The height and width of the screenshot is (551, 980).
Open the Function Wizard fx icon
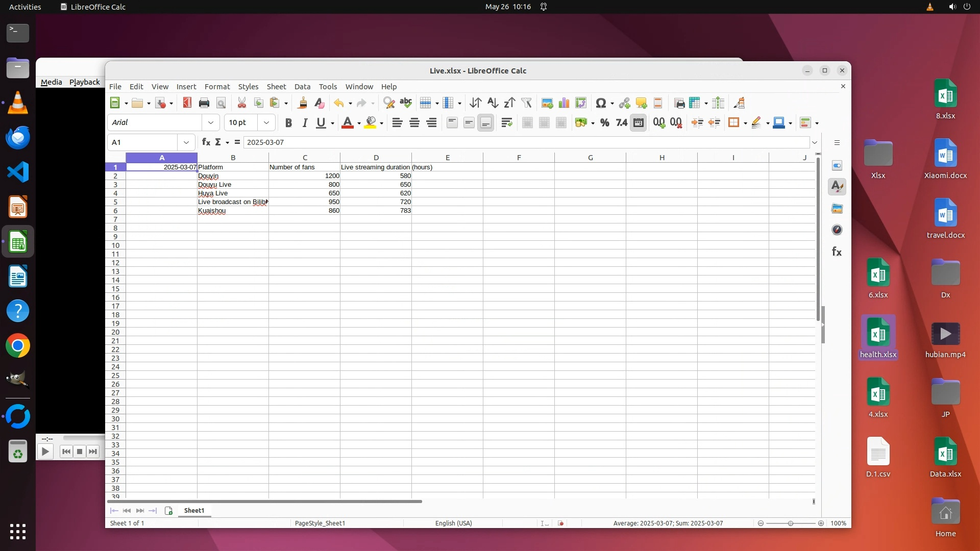(206, 142)
